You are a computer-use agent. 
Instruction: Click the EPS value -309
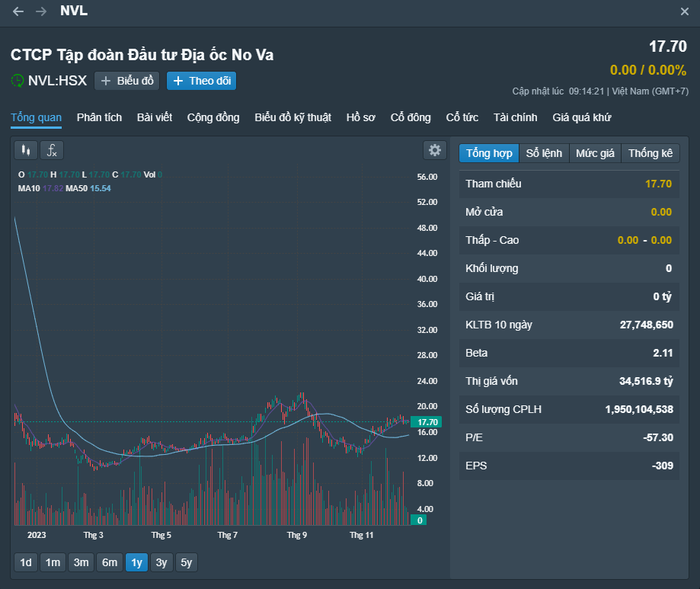pyautogui.click(x=662, y=466)
